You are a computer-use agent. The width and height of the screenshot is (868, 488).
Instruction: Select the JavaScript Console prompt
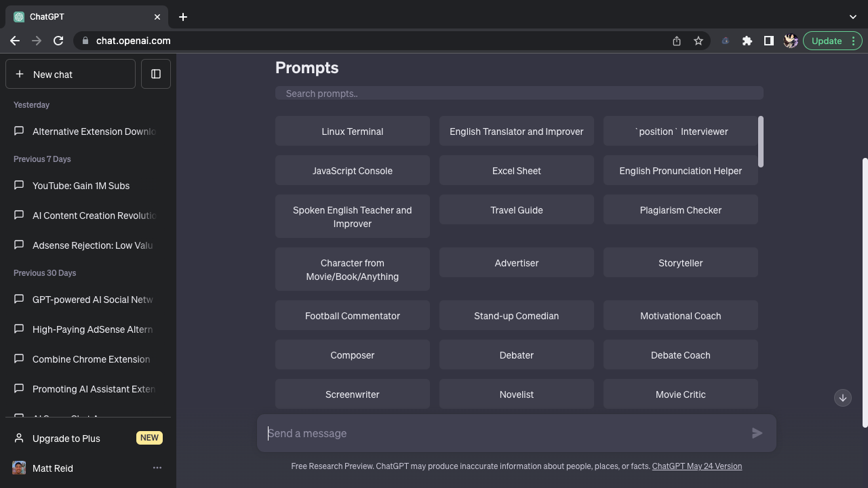(x=353, y=170)
